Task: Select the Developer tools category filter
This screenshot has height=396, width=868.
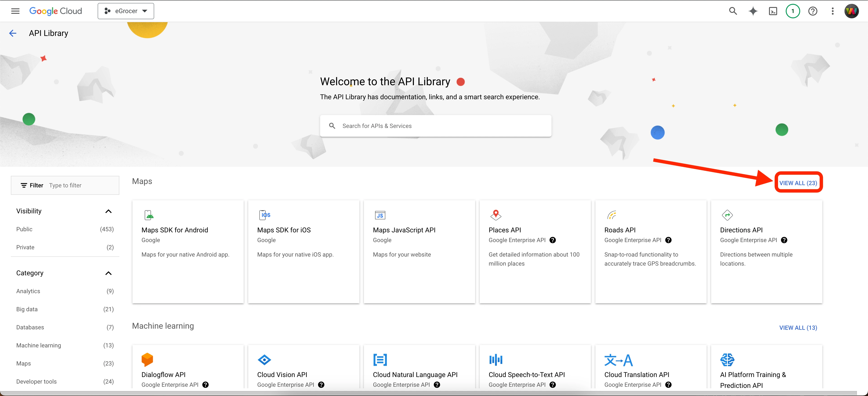Action: click(65, 382)
